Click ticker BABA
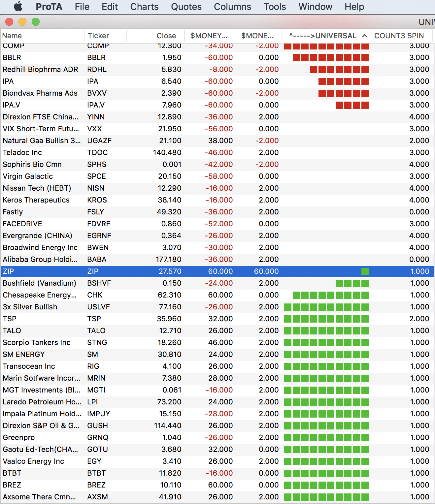 97,259
